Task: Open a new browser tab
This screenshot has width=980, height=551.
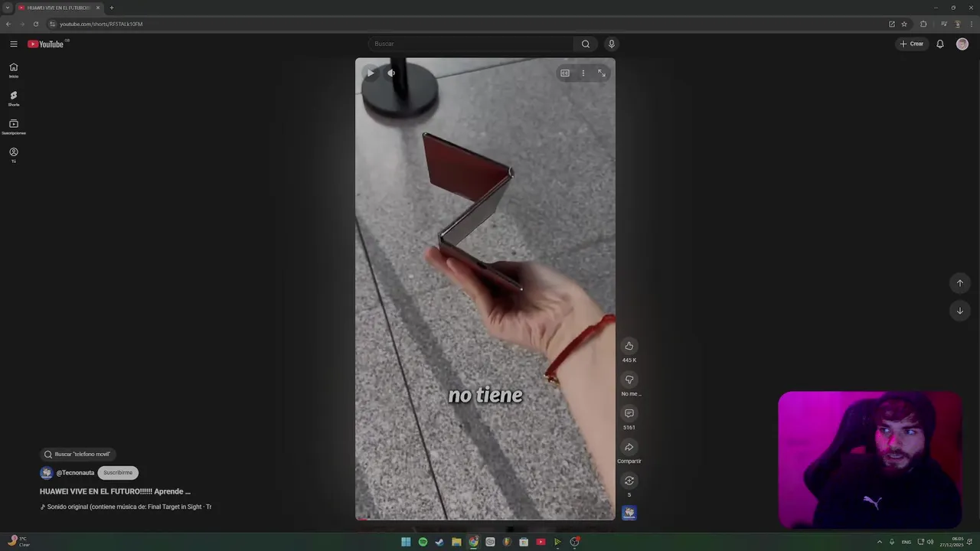Action: (x=112, y=8)
